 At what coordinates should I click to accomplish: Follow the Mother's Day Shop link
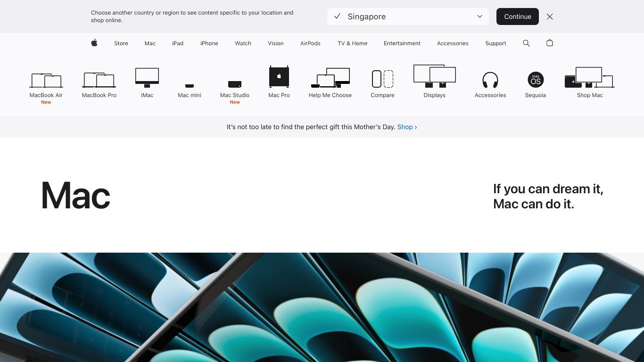407,127
